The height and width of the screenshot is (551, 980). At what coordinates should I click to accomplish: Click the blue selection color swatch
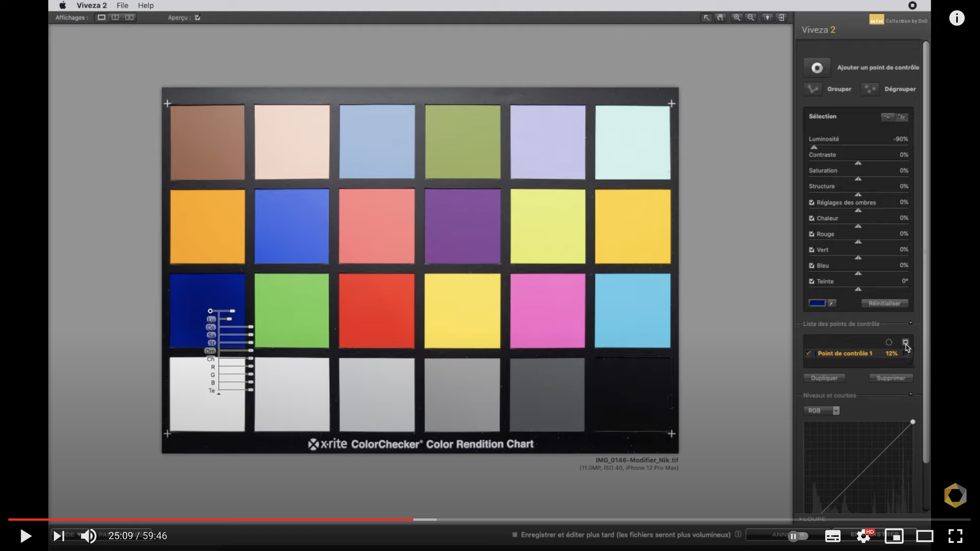point(817,303)
